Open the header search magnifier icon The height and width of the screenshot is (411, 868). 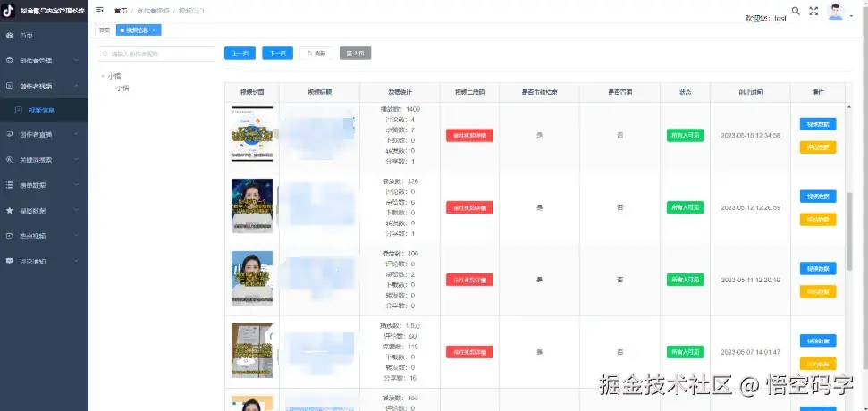click(796, 11)
